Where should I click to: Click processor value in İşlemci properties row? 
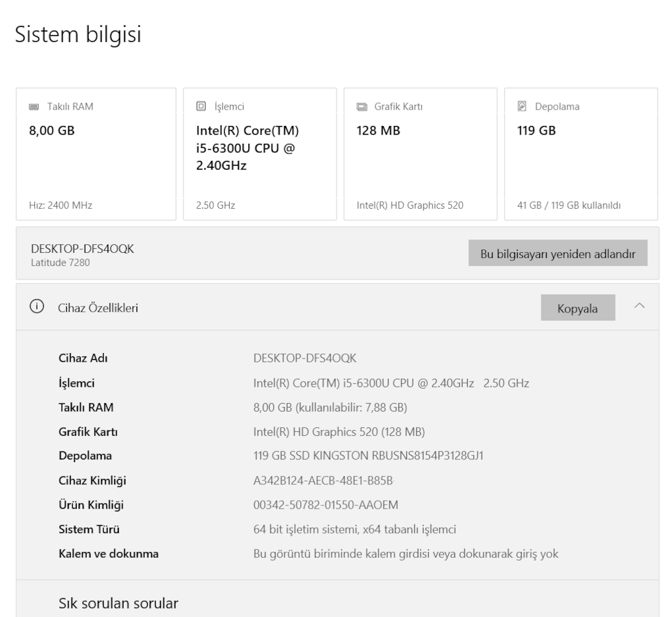[391, 383]
